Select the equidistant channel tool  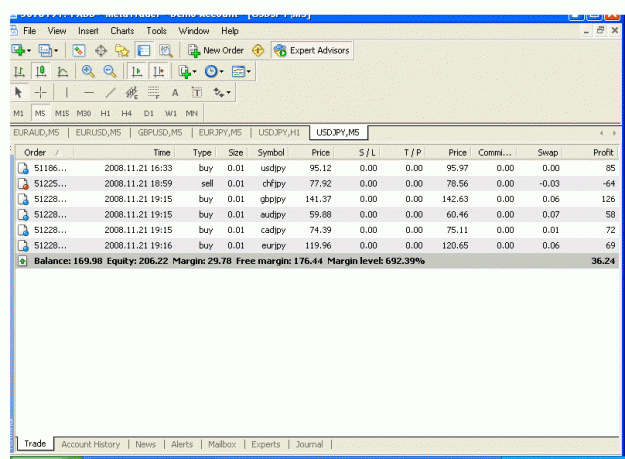[132, 93]
